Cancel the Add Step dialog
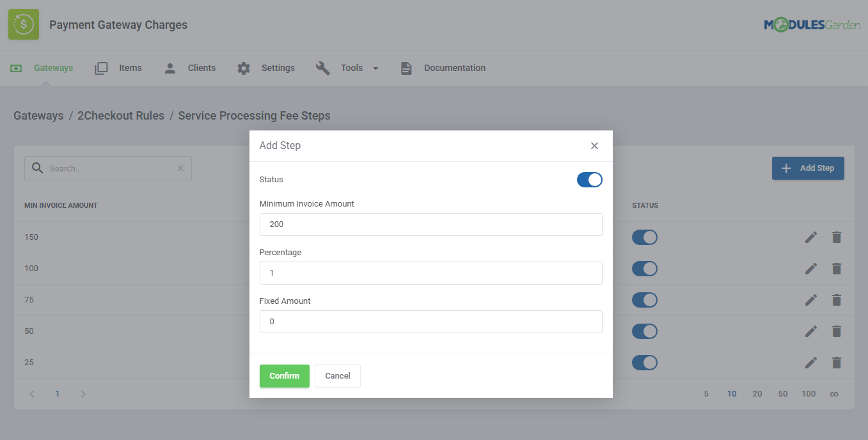 coord(337,375)
